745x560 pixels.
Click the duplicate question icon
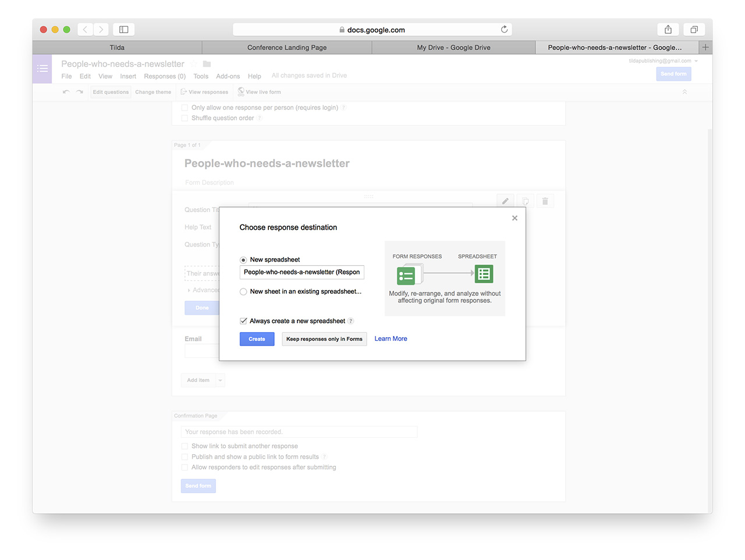[x=525, y=201]
